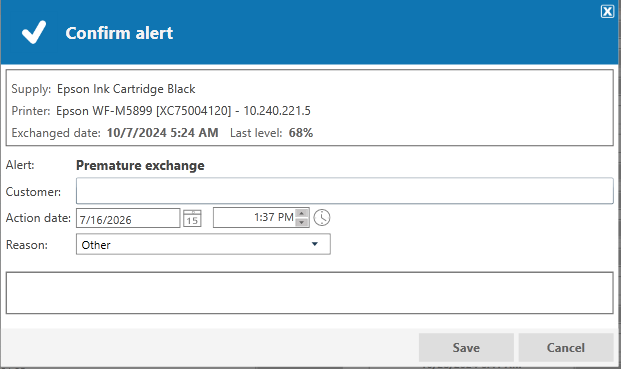Click the Action date field showing 7/16/2026
The width and height of the screenshot is (621, 369).
pos(128,218)
